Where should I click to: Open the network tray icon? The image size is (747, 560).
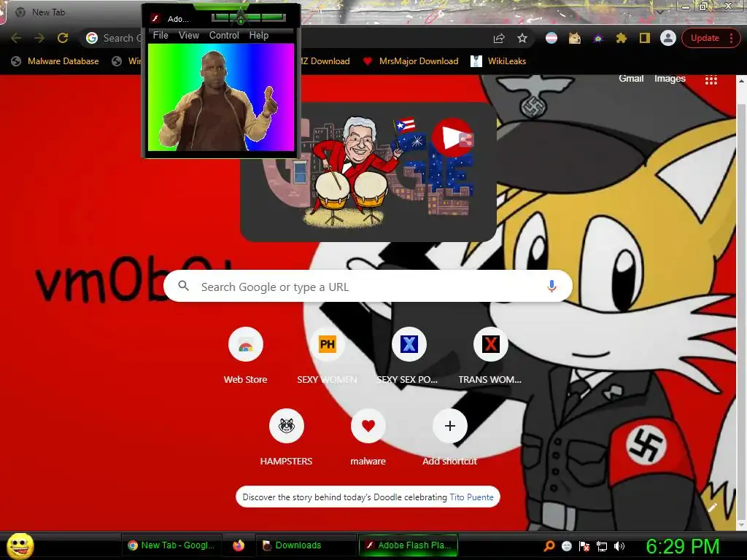(x=602, y=546)
